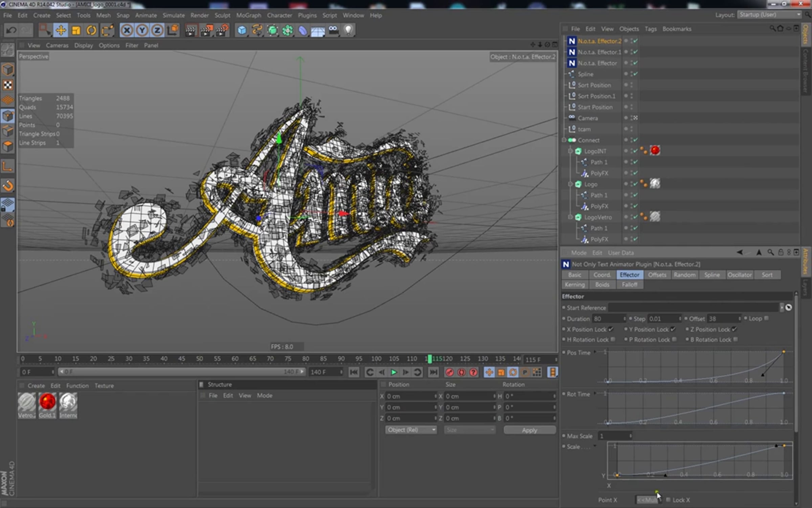Click the timeline preview range slider bar
812x508 pixels.
click(x=182, y=372)
